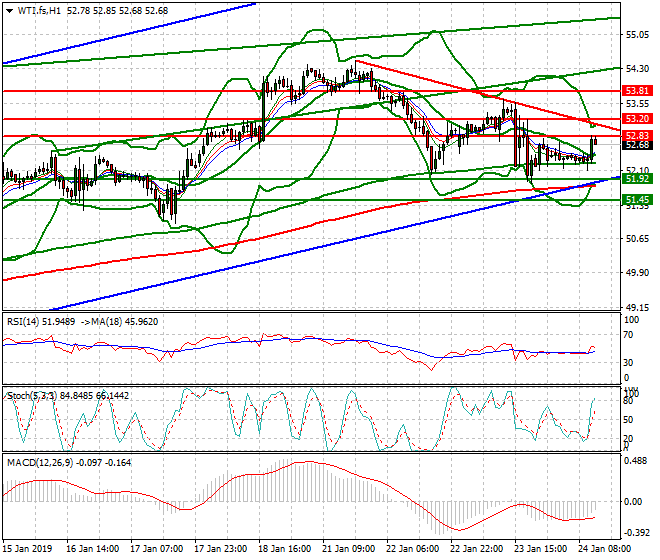Select the 18 Jan 16:00 time axis label
The image size is (660, 560).
tap(285, 549)
